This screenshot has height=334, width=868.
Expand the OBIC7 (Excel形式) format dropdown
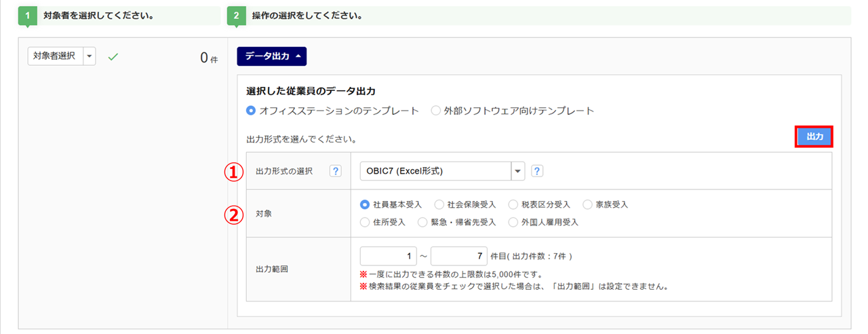tap(518, 172)
